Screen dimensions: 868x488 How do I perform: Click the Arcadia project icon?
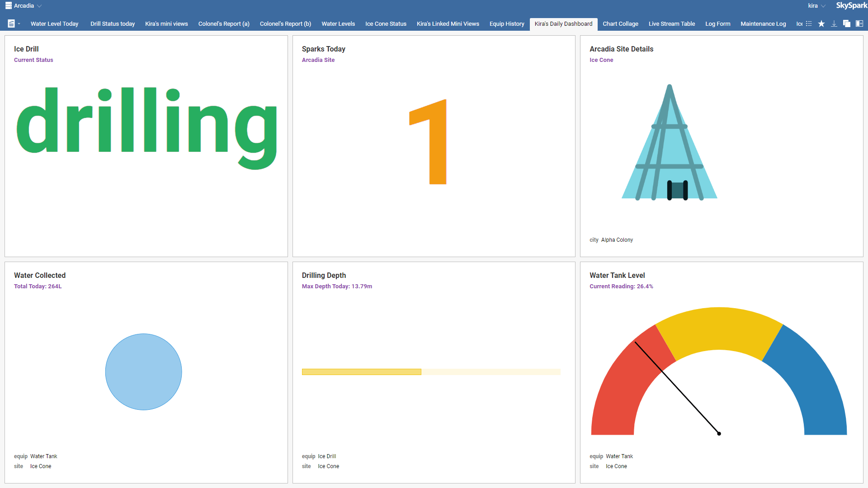tap(9, 6)
